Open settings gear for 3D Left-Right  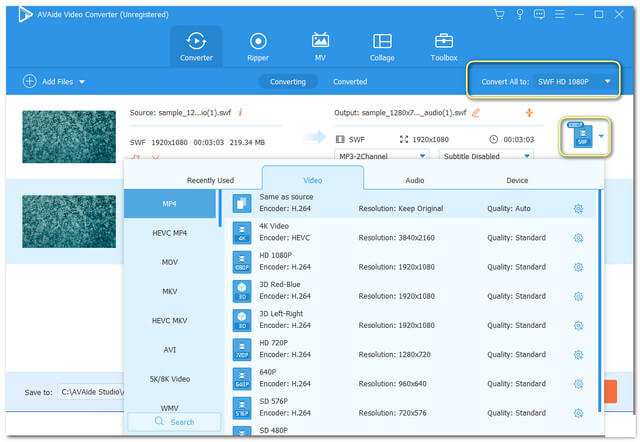578,325
